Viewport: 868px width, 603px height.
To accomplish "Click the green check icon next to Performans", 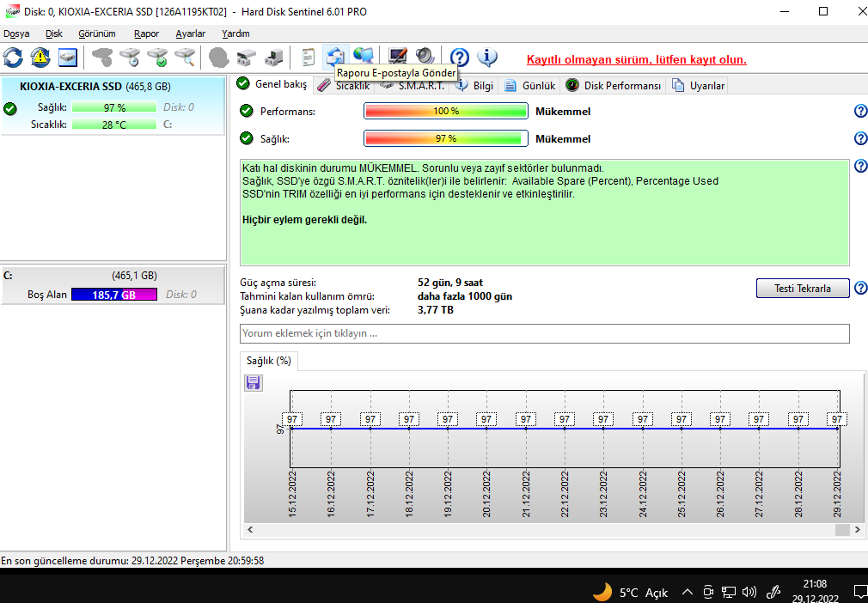I will pyautogui.click(x=247, y=111).
